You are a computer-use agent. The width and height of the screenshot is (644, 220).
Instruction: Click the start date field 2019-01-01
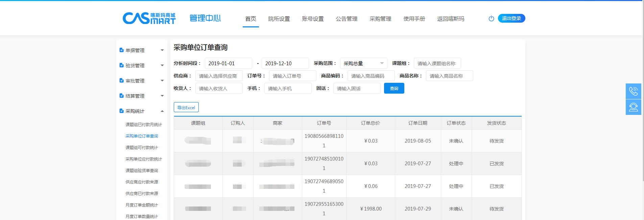point(228,64)
